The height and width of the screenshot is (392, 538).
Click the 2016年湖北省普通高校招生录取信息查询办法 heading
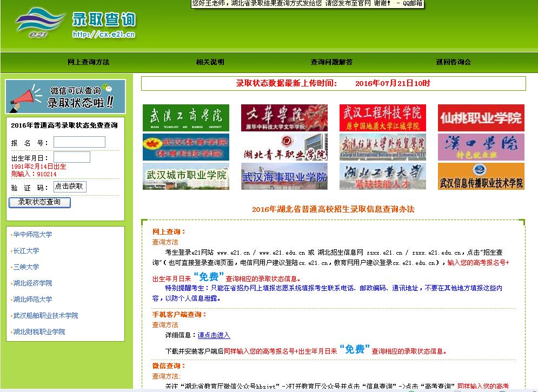click(333, 209)
